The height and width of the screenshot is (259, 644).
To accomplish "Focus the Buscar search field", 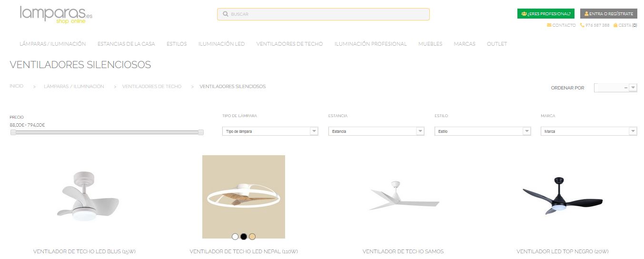I will tap(323, 14).
